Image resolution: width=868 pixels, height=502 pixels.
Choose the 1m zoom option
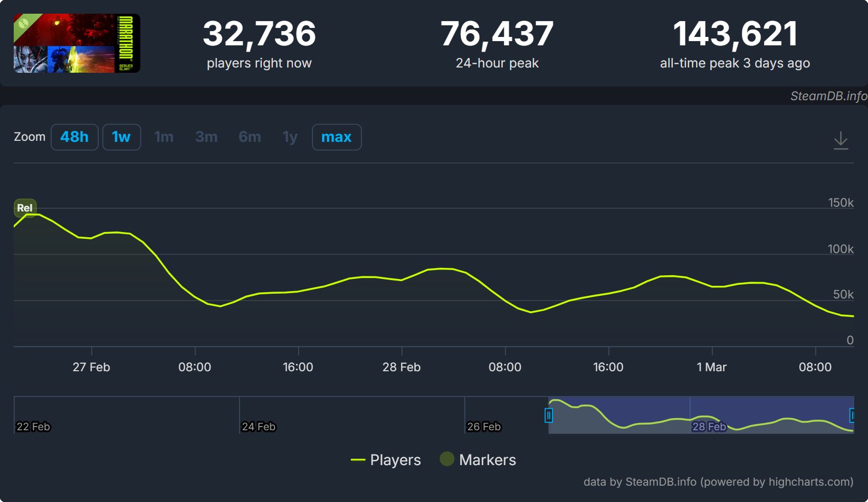click(164, 137)
